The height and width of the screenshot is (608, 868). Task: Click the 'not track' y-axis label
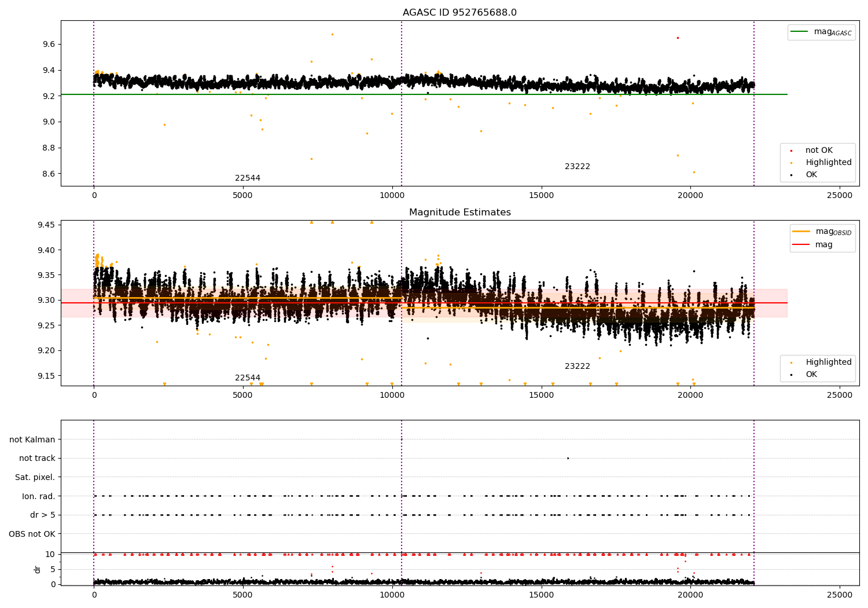tap(37, 459)
